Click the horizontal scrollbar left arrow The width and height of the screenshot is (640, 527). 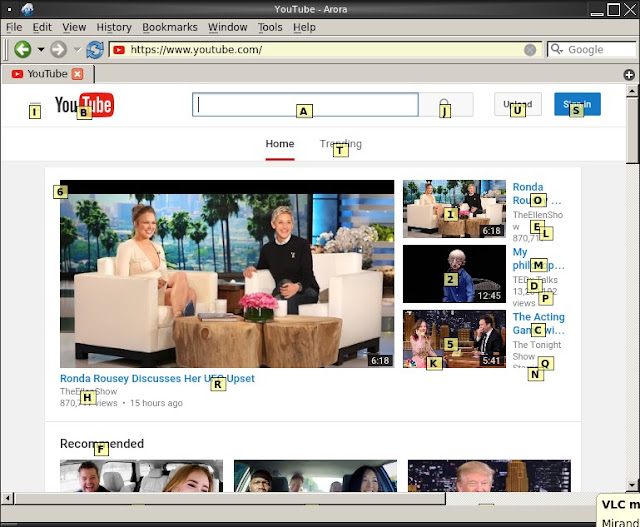pyautogui.click(x=7, y=498)
